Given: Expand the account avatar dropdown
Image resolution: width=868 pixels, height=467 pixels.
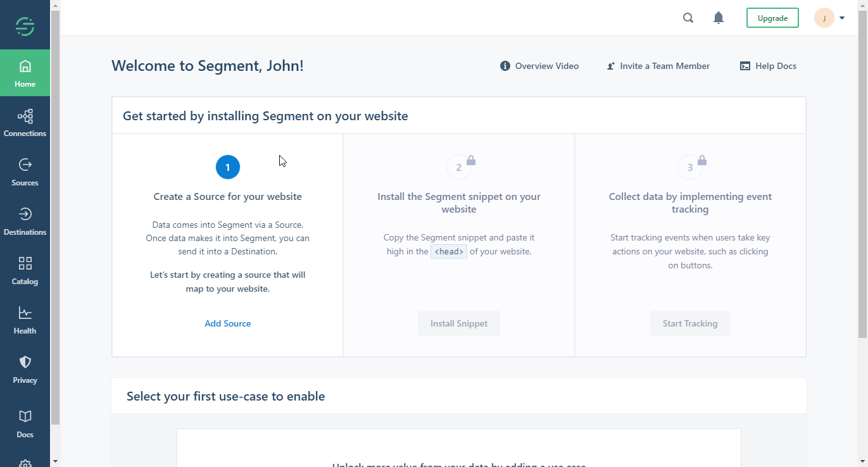Looking at the screenshot, I should click(x=829, y=18).
